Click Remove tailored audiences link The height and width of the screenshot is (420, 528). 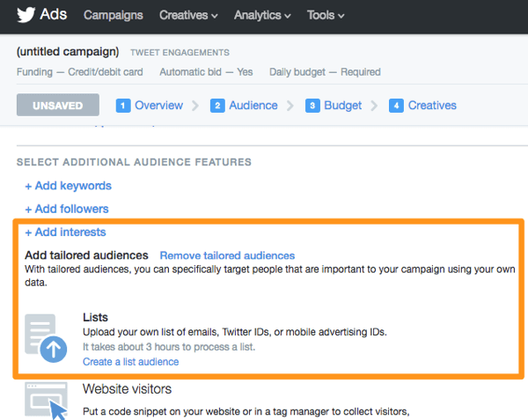coord(227,255)
